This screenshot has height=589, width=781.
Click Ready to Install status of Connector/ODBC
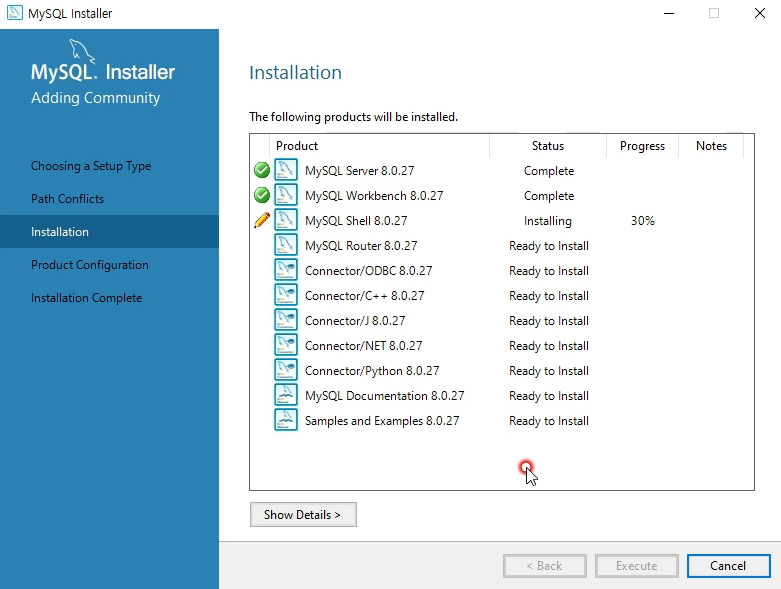pos(549,270)
